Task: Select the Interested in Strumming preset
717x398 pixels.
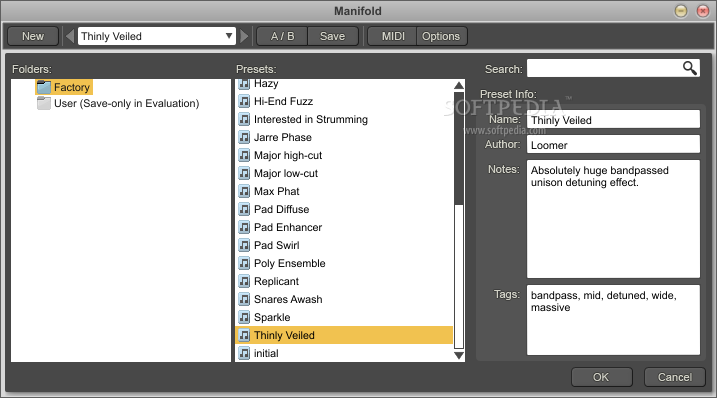Action: [344, 119]
